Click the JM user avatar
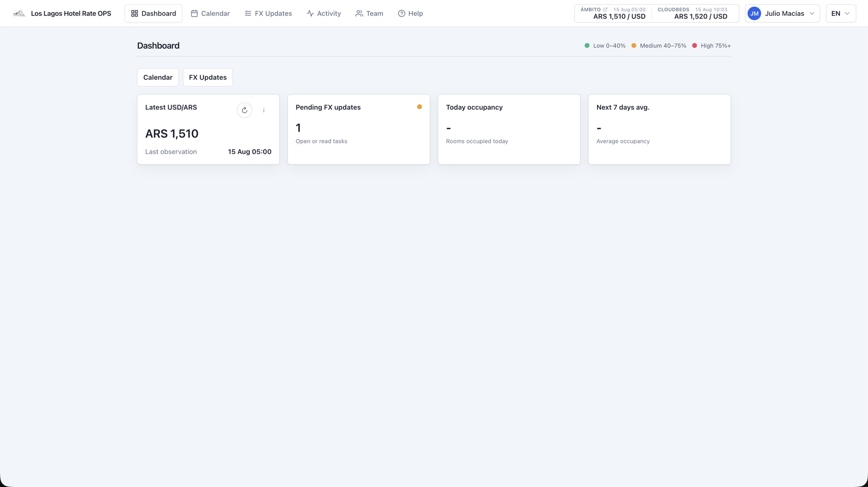868x487 pixels. (x=754, y=14)
